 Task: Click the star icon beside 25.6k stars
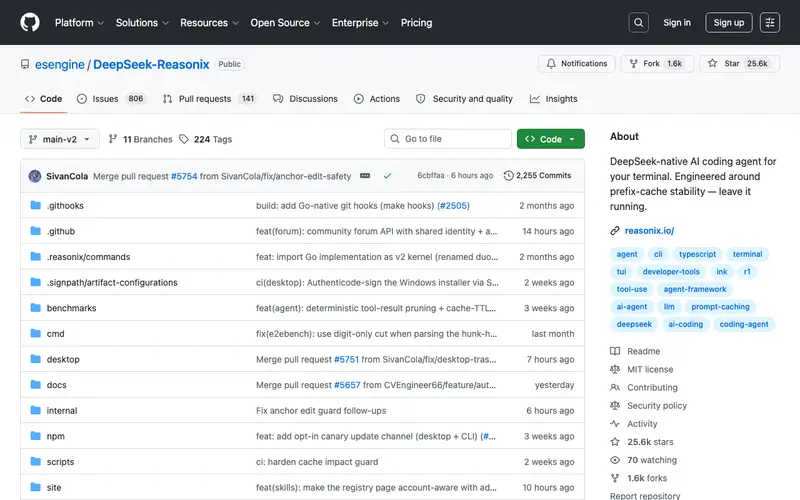tap(615, 442)
